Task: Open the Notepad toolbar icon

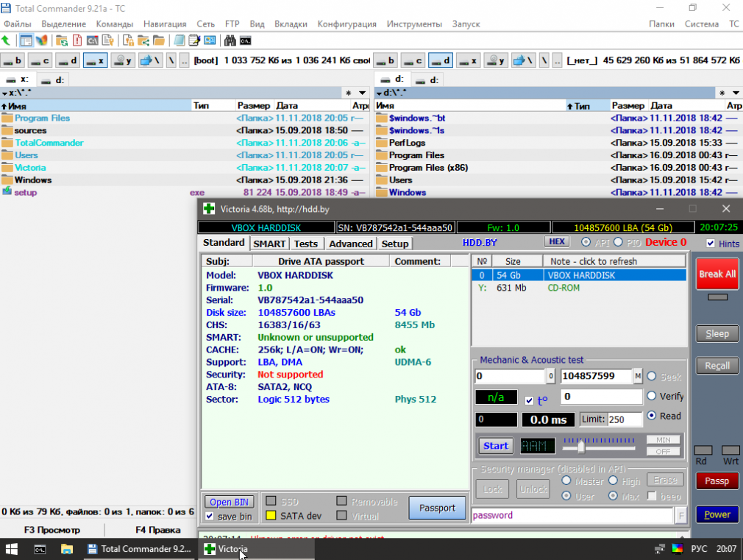Action: (179, 40)
